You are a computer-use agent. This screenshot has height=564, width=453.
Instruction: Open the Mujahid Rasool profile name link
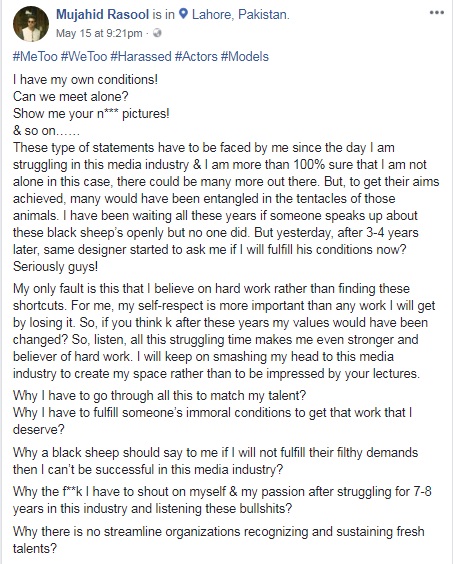[x=103, y=14]
